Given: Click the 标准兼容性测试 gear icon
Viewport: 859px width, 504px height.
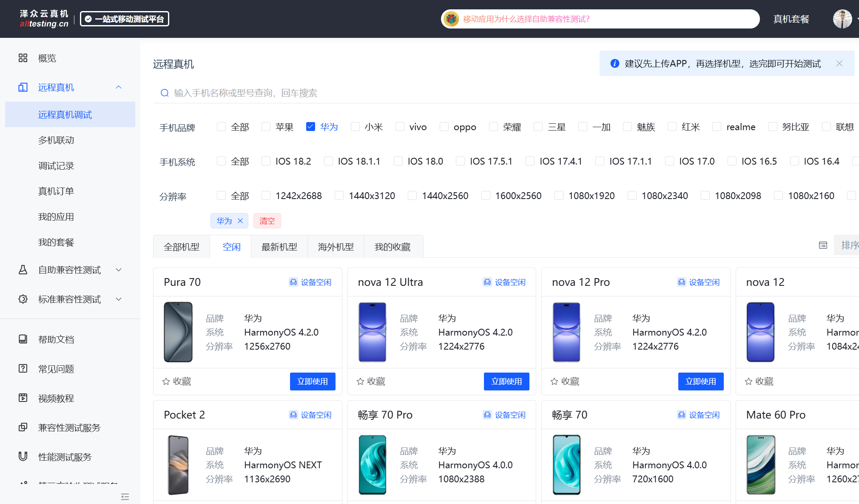Looking at the screenshot, I should point(23,299).
